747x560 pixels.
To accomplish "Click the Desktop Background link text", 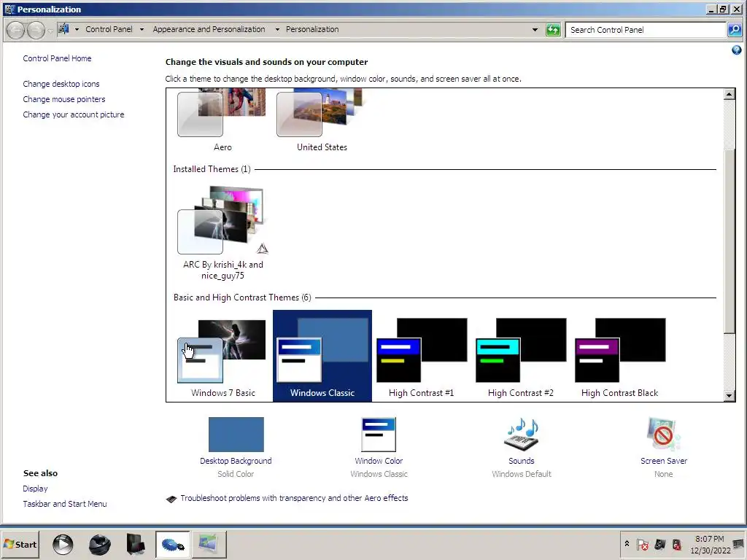I will pos(236,461).
